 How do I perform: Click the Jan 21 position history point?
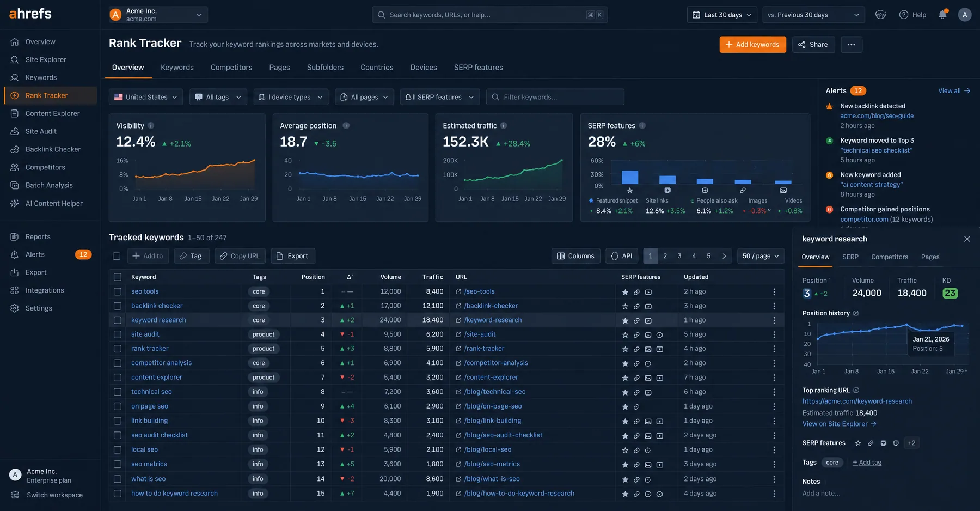pos(906,325)
